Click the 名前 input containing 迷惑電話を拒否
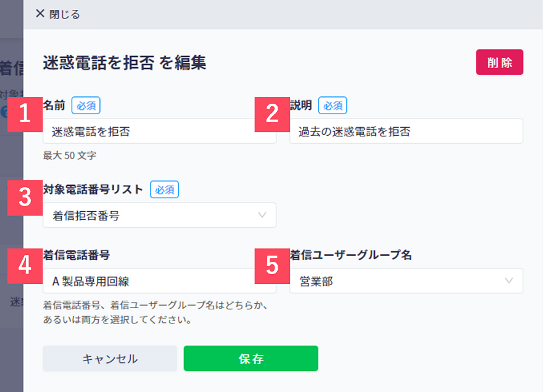This screenshot has height=392, width=543. click(x=159, y=131)
